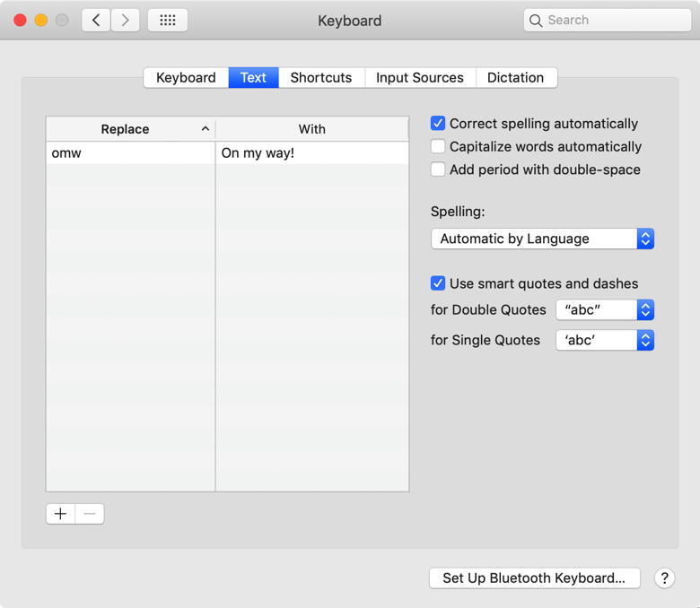The width and height of the screenshot is (700, 608).
Task: Disable Correct spelling automatically
Action: click(438, 124)
